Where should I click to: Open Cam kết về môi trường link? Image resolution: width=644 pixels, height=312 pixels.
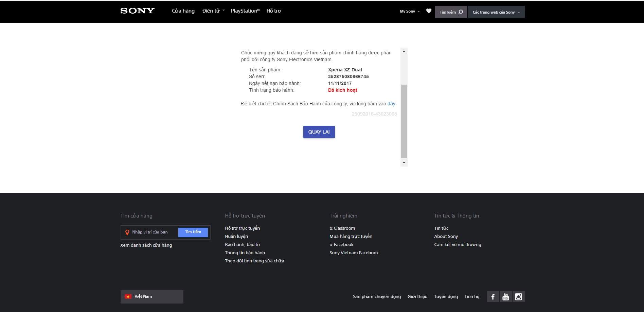tap(458, 244)
